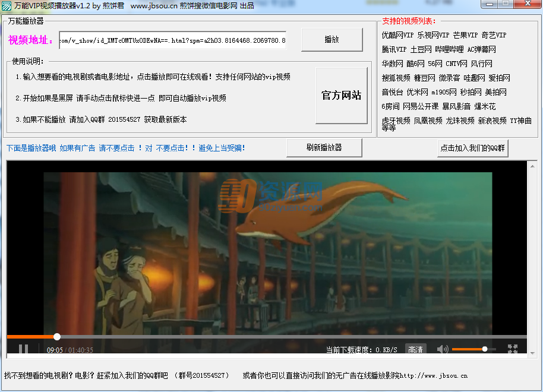The height and width of the screenshot is (392, 543).
Task: Click 优米网 in the supported list
Action: coord(417,92)
